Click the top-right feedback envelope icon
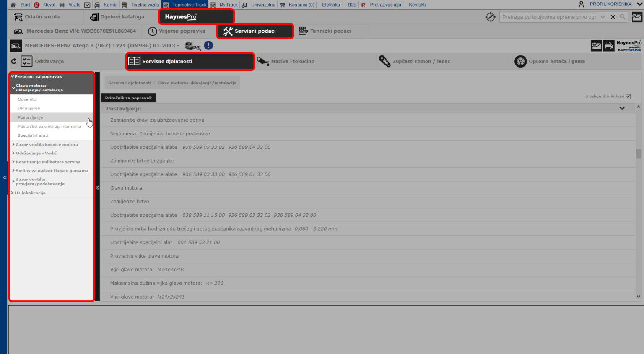This screenshot has width=644, height=354. [637, 17]
